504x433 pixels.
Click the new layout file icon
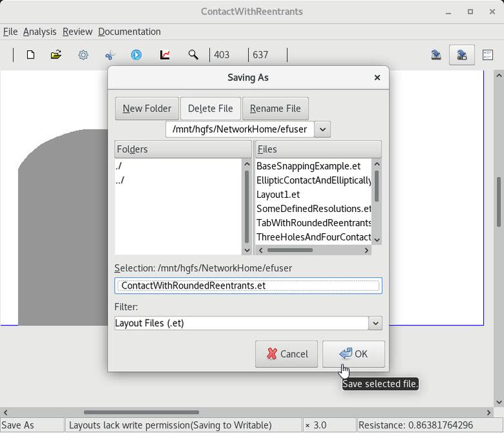click(x=30, y=55)
